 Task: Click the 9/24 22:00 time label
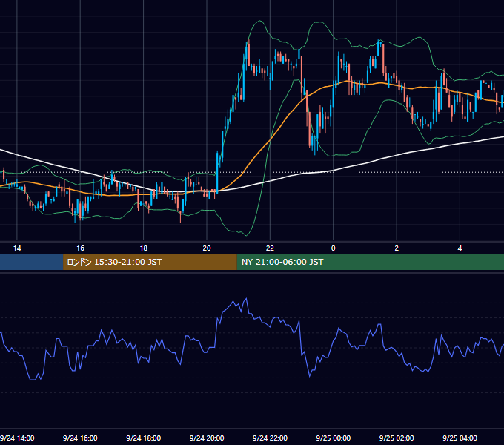pos(270,438)
